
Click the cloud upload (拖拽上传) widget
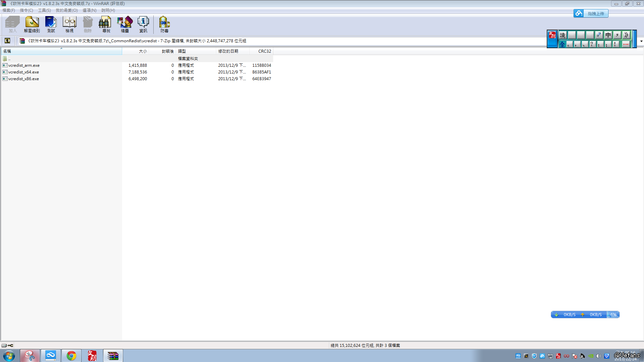point(591,13)
